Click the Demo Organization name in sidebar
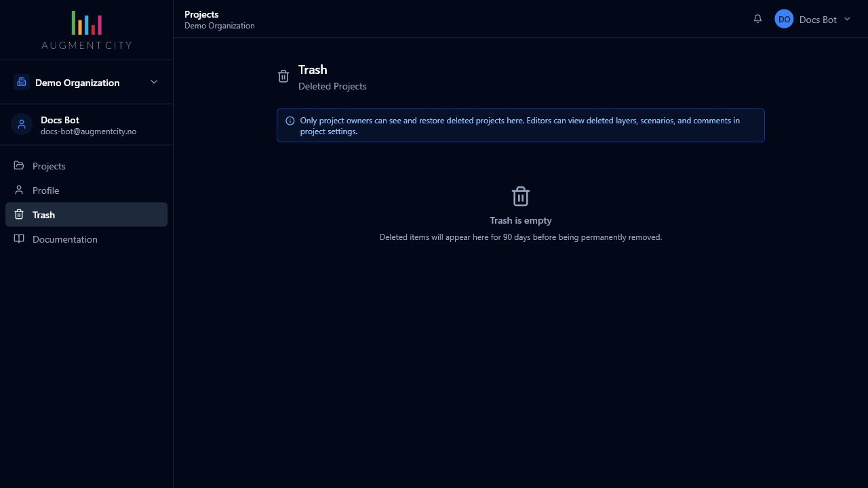Screen dimensions: 868x488 [x=77, y=83]
